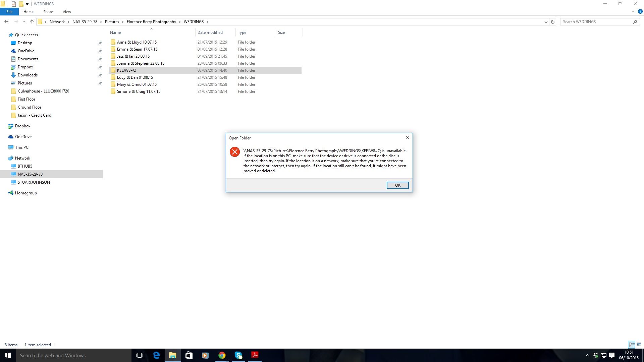Click the up one level navigation arrow

[x=32, y=21]
